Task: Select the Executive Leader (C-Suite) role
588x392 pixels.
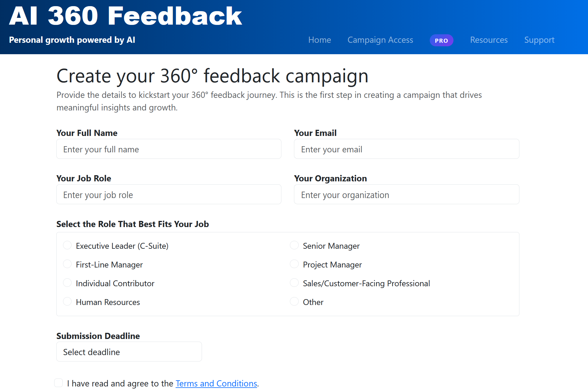Action: pyautogui.click(x=67, y=245)
